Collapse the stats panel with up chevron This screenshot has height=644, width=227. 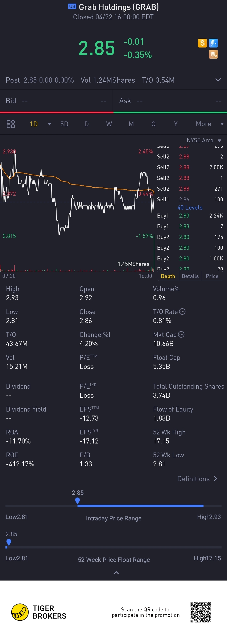[116, 573]
